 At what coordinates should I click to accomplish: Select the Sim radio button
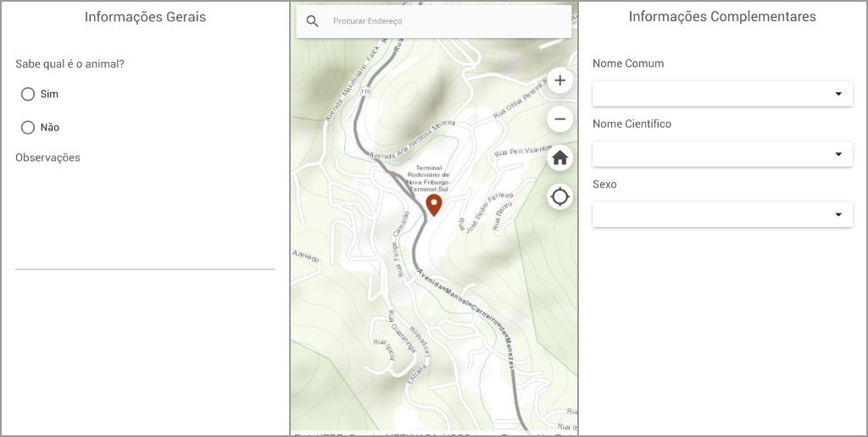coord(28,94)
